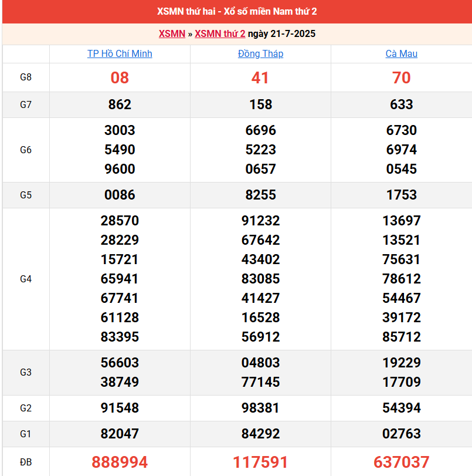Click G2 number 91548
The image size is (472, 476).
pyautogui.click(x=120, y=408)
